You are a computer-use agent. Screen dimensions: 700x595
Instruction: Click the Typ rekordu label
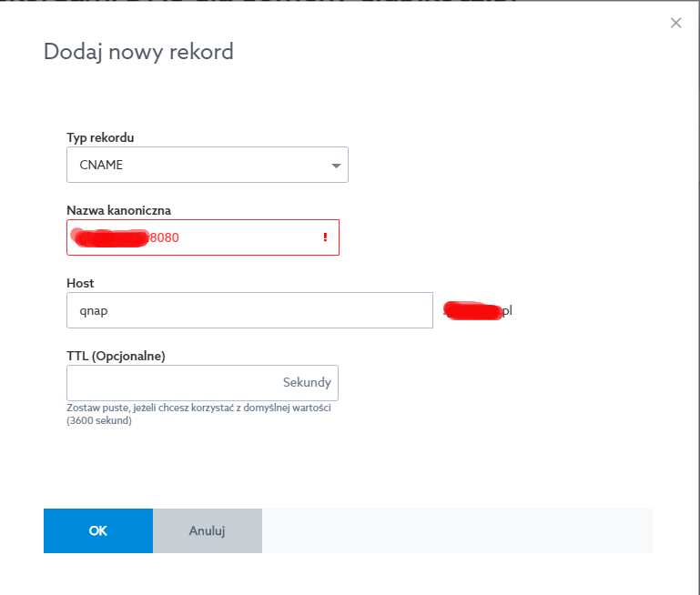click(100, 137)
